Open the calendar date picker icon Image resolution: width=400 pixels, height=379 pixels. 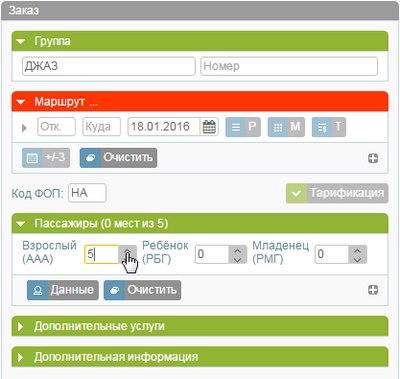tap(209, 127)
